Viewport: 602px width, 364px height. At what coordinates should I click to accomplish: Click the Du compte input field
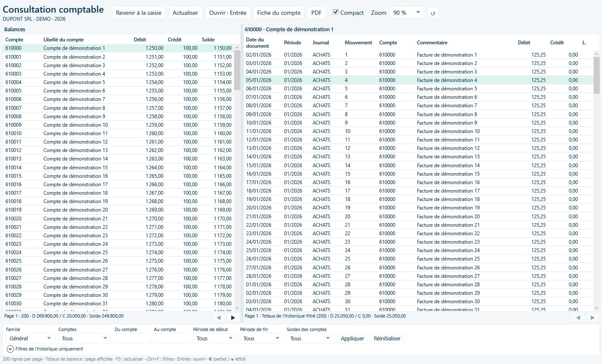tap(133, 338)
